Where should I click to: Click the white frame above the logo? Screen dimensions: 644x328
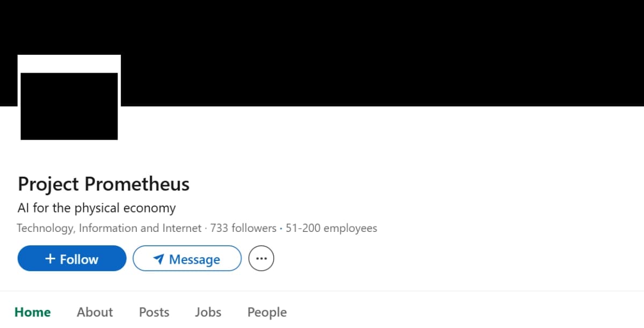(69, 63)
